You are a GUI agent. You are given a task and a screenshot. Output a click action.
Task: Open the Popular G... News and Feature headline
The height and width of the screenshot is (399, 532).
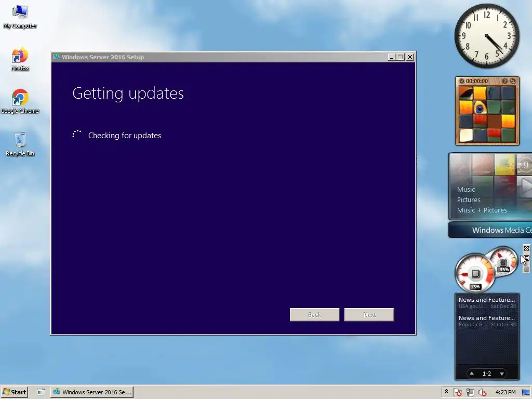[487, 321]
